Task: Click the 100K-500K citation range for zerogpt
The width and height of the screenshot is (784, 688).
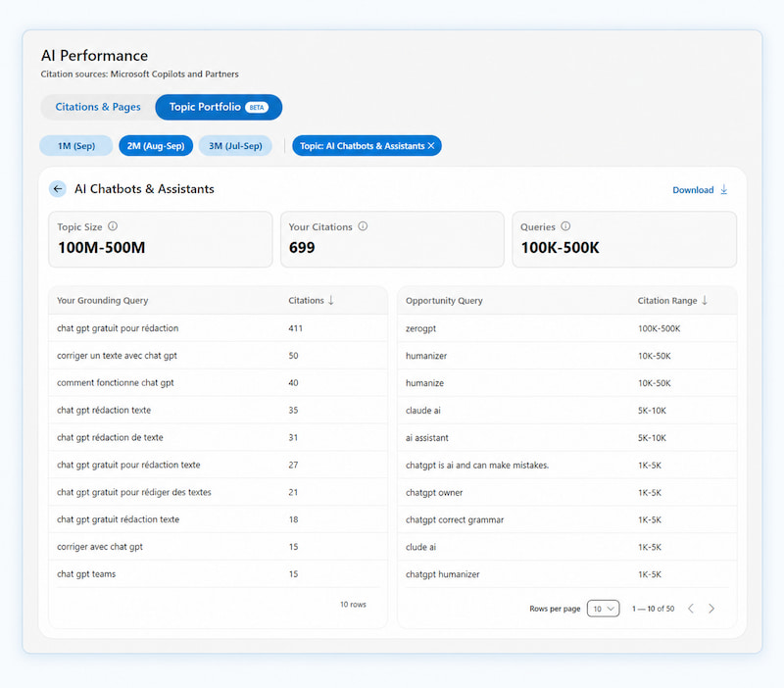Action: coord(659,328)
